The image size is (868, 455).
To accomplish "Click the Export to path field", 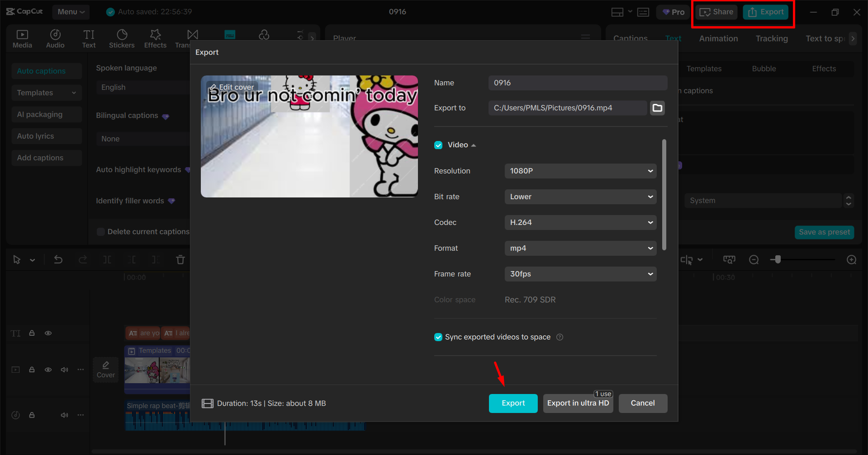I will (568, 108).
